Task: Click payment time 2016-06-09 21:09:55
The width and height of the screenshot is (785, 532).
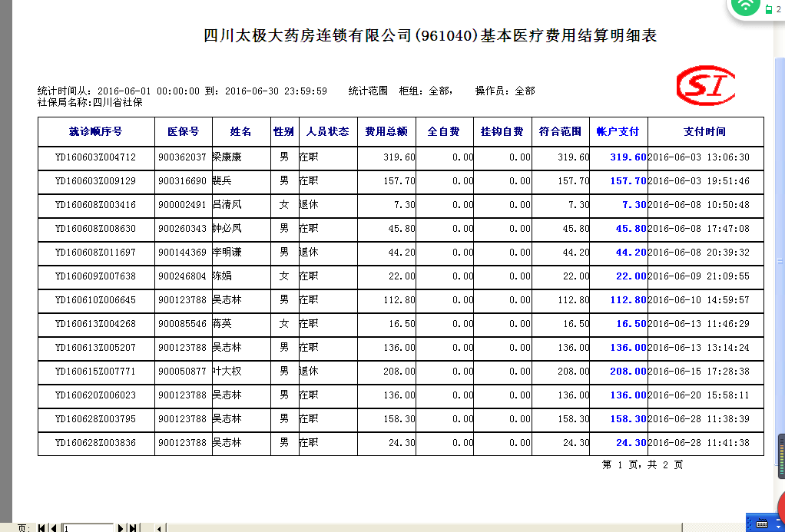Action: [699, 276]
